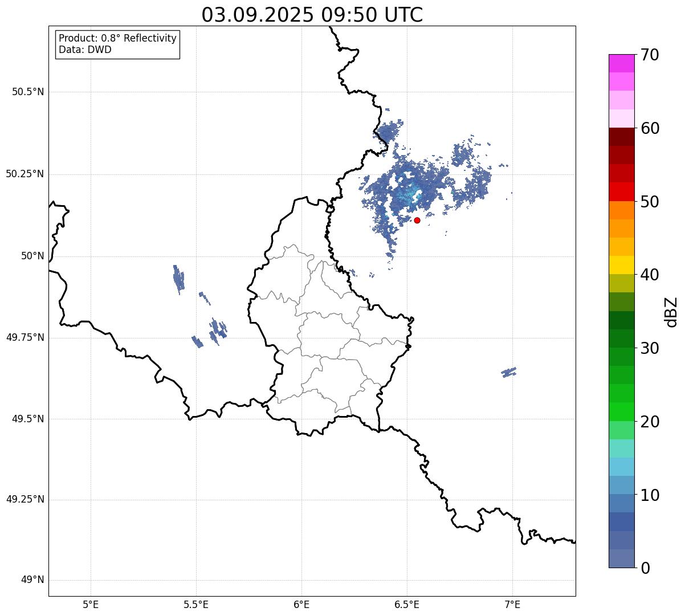This screenshot has width=685, height=616.
Task: Click the 49.25°N latitude label
Action: point(25,499)
